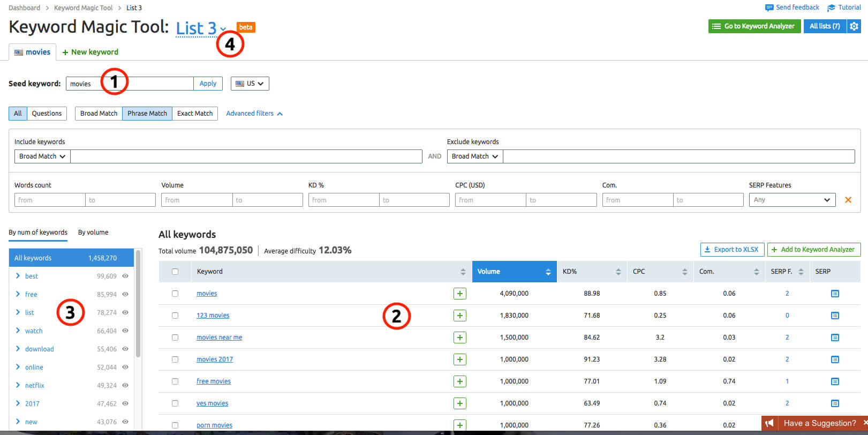Select the 'Exact Match' filter tab

click(x=195, y=114)
